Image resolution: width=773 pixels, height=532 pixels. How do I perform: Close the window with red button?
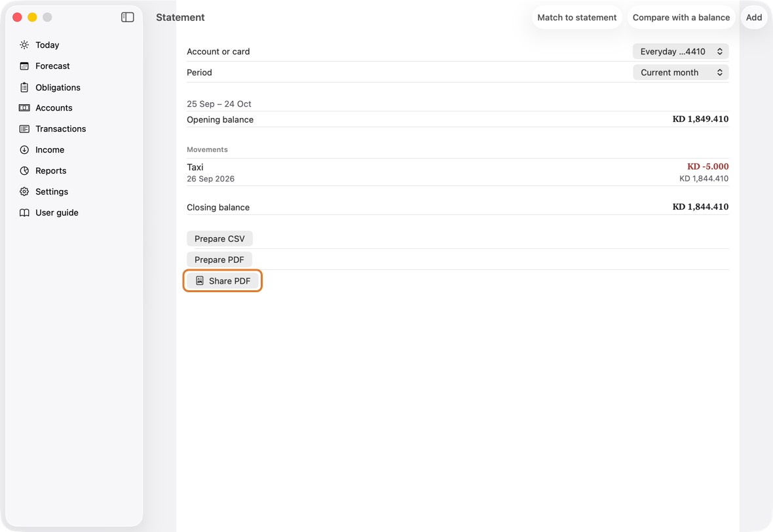pos(17,17)
